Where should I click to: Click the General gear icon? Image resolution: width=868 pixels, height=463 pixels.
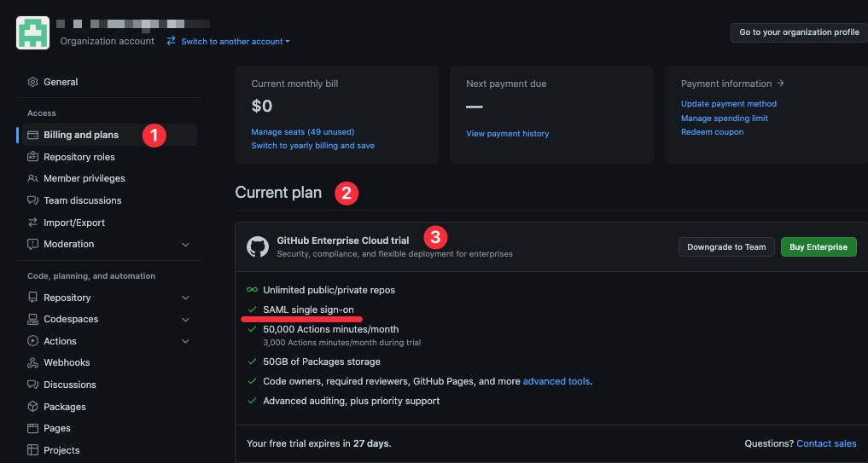coord(33,82)
